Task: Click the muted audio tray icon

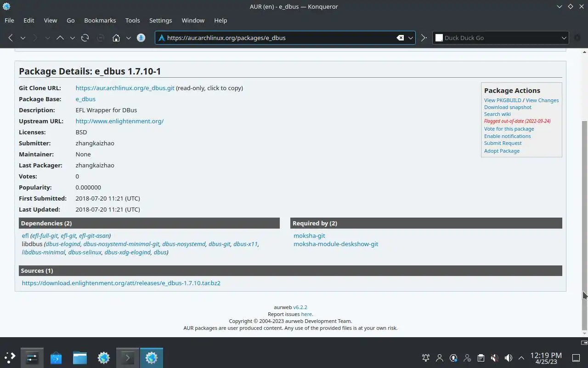Action: [494, 358]
